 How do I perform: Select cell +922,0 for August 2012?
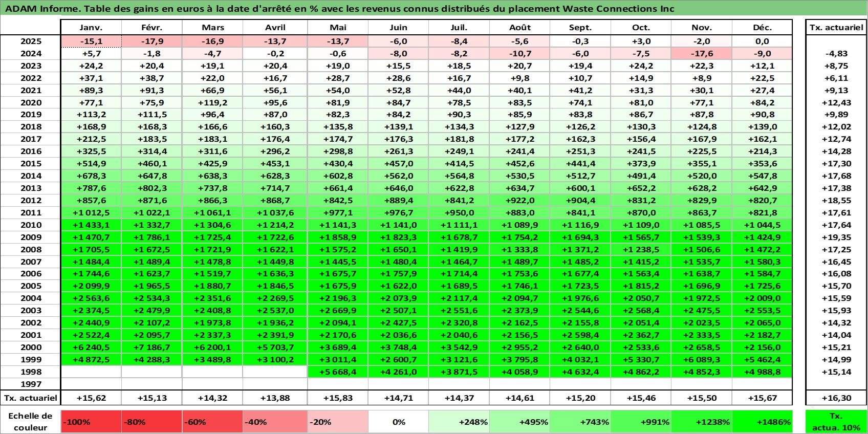tap(519, 200)
